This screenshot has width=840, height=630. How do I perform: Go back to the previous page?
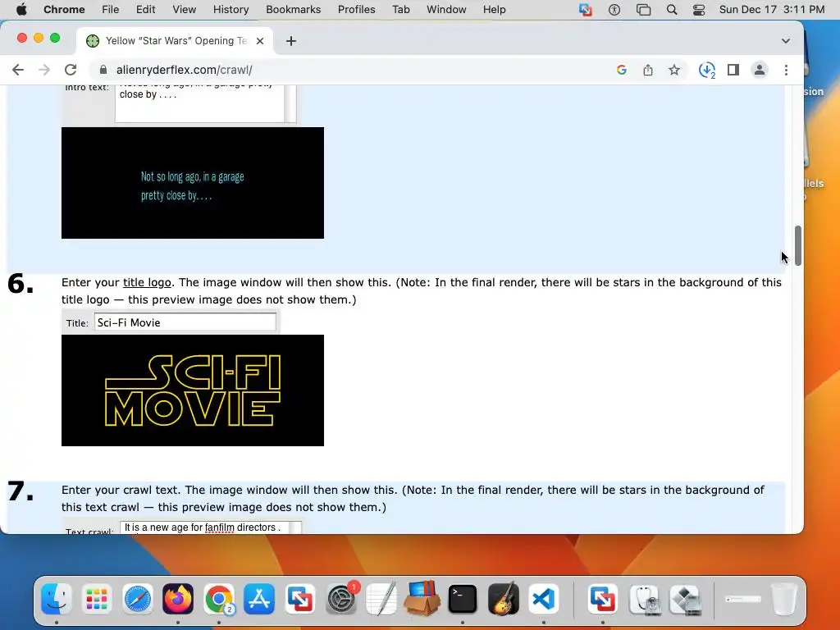(x=18, y=70)
